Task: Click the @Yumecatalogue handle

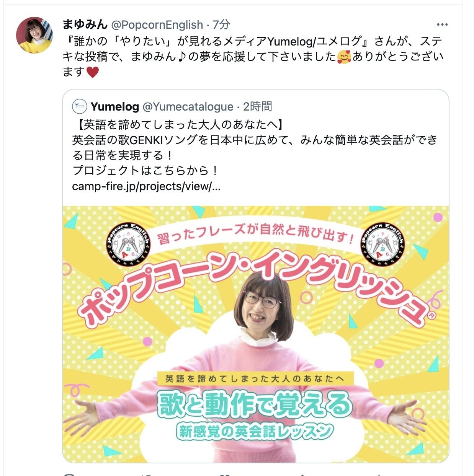Action: (x=188, y=106)
